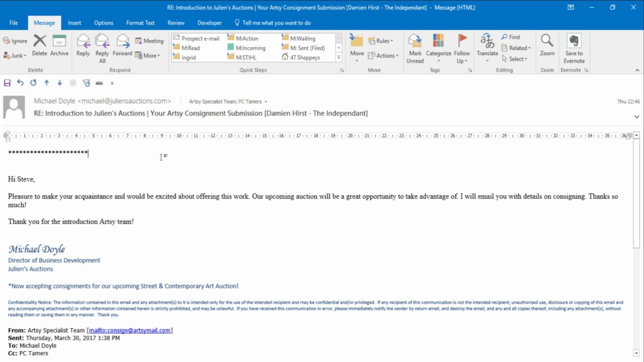Run the Ingrid quick step
Image resolution: width=644 pixels, height=362 pixels.
tap(185, 57)
